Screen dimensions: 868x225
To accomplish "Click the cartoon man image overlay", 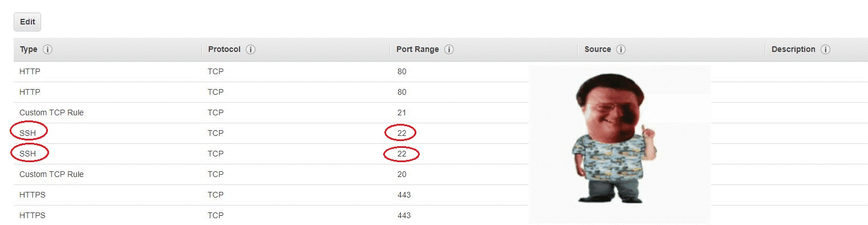I will pos(619,144).
